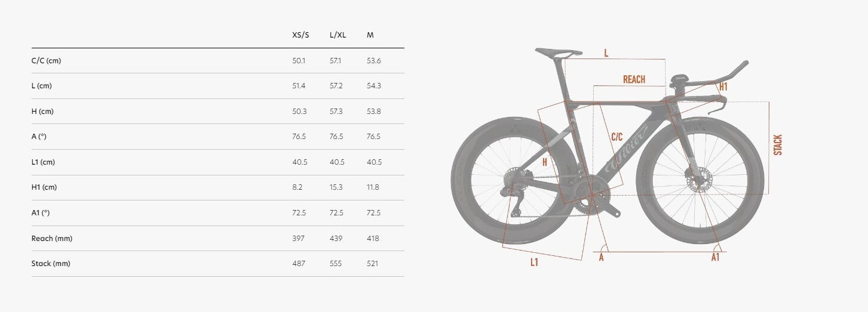868x312 pixels.
Task: Click the L1 label below the rear wheel
Action: coord(534,262)
